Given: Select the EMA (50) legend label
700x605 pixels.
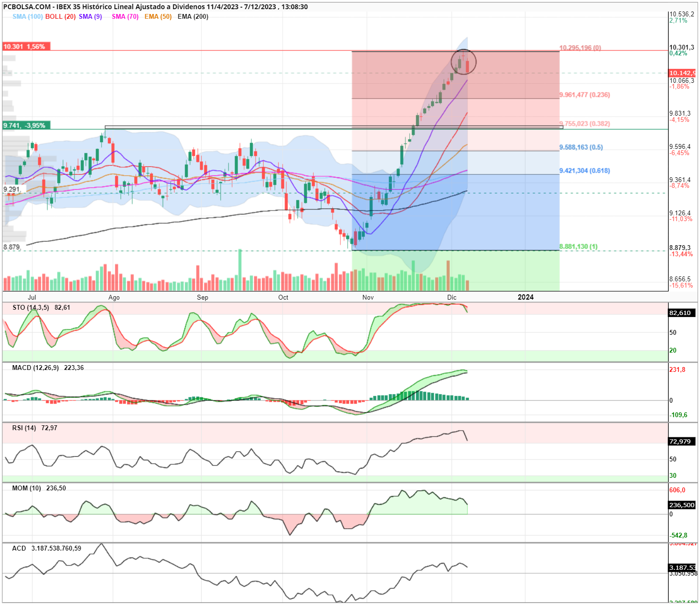Looking at the screenshot, I should pyautogui.click(x=158, y=16).
